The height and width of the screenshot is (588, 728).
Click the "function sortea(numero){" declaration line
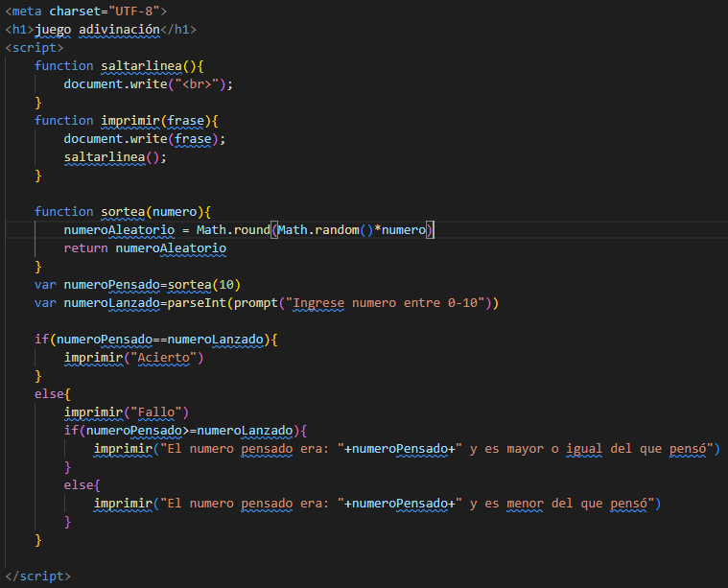(x=123, y=212)
